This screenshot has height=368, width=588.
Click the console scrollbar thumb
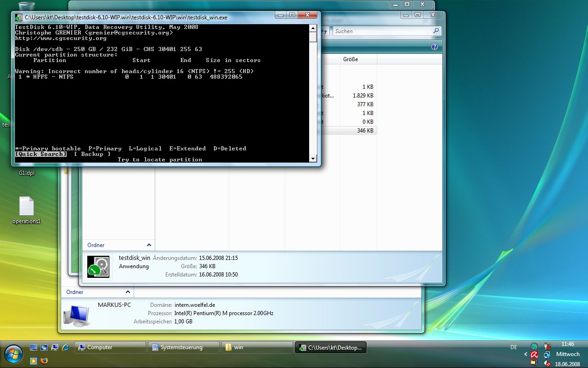click(313, 37)
